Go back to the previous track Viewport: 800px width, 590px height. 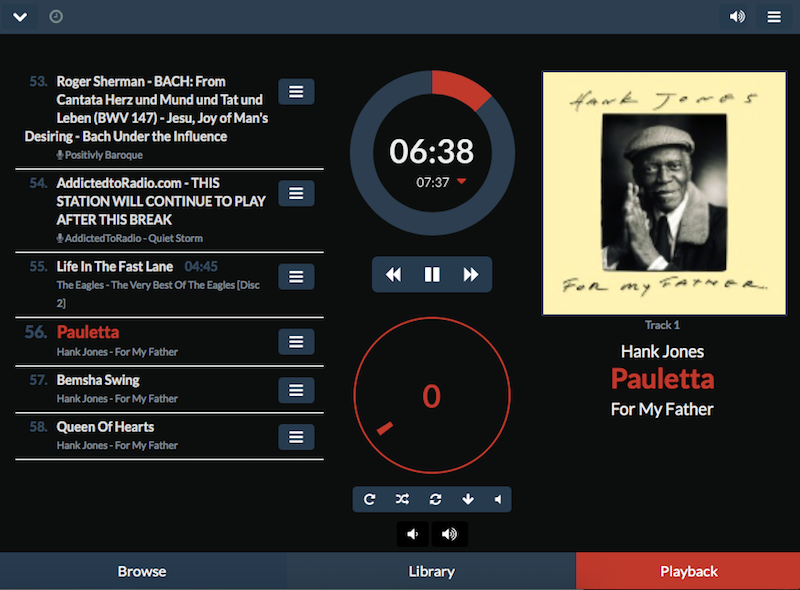(393, 275)
